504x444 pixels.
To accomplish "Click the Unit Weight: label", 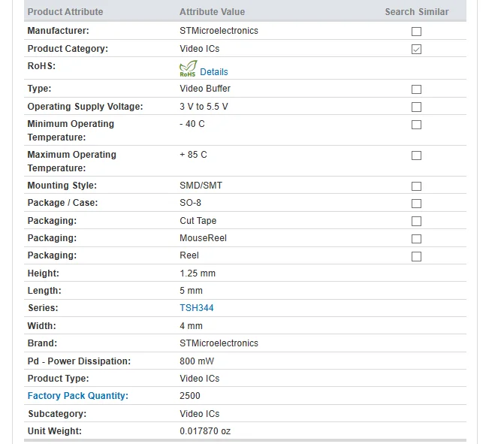I will (55, 431).
